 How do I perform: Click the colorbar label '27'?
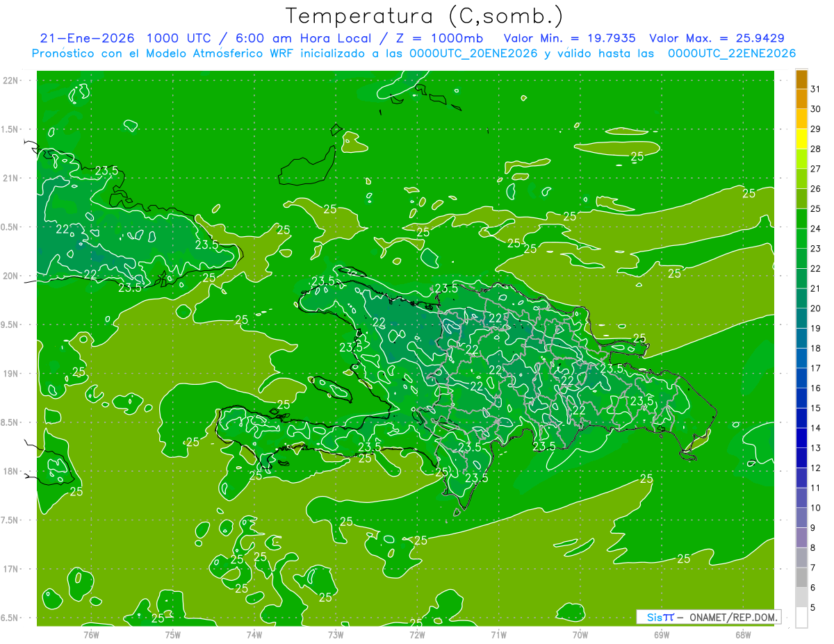pyautogui.click(x=816, y=169)
